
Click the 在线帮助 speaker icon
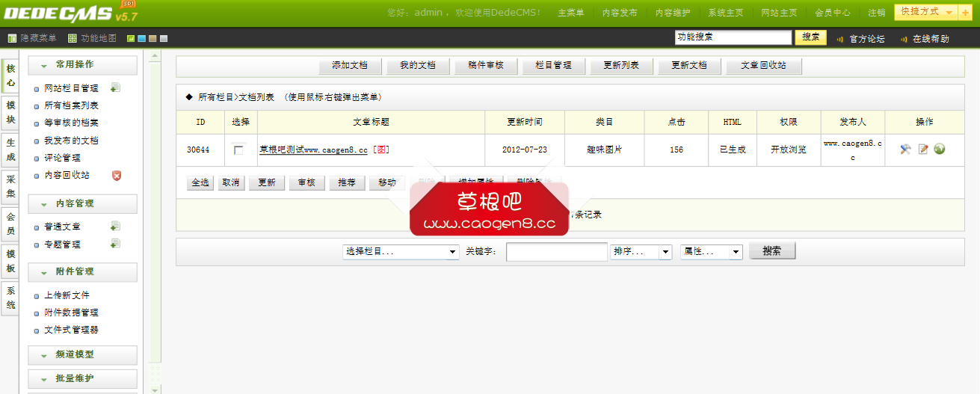(904, 39)
